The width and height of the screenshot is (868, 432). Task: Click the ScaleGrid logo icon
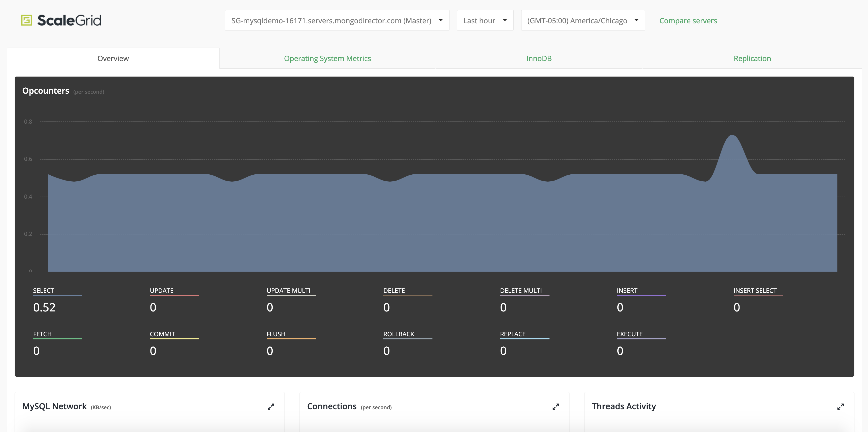[x=27, y=20]
